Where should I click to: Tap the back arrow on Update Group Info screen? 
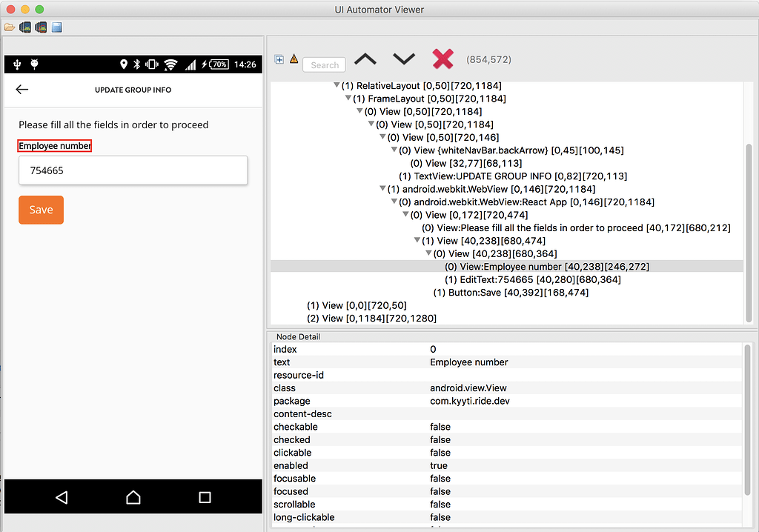[x=21, y=89]
